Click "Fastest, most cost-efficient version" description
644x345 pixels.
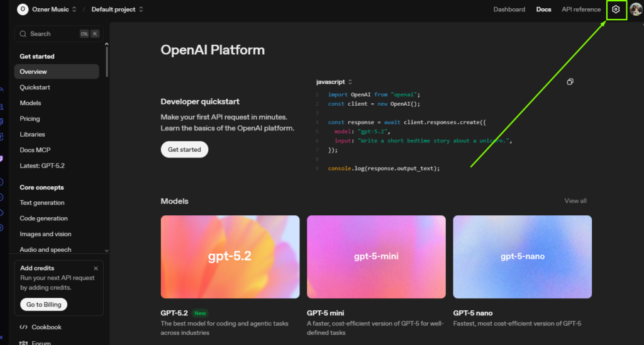(517, 324)
